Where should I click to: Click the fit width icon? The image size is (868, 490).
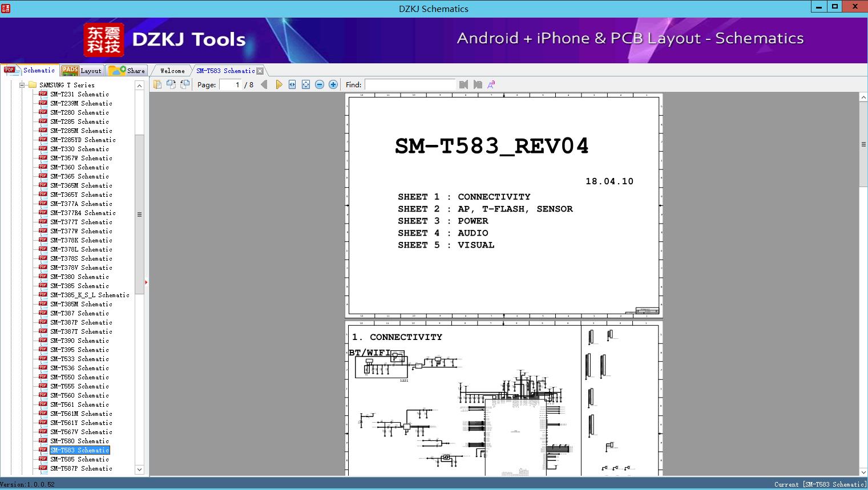pos(292,84)
